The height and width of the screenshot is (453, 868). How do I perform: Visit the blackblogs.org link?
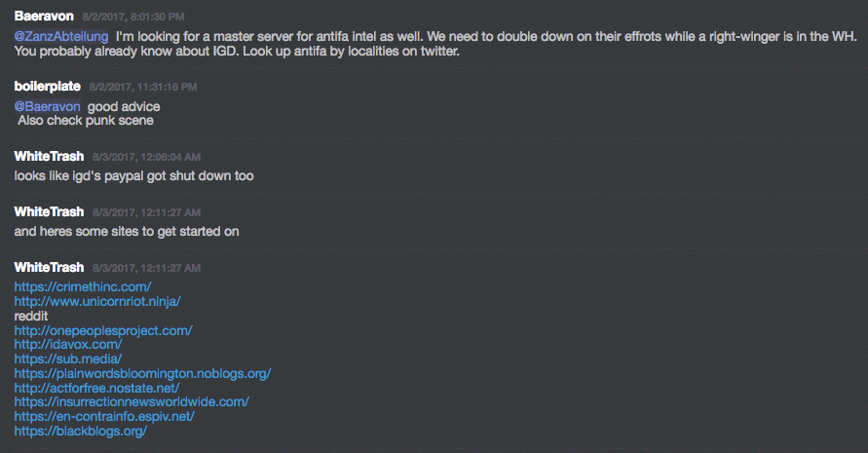pos(81,431)
